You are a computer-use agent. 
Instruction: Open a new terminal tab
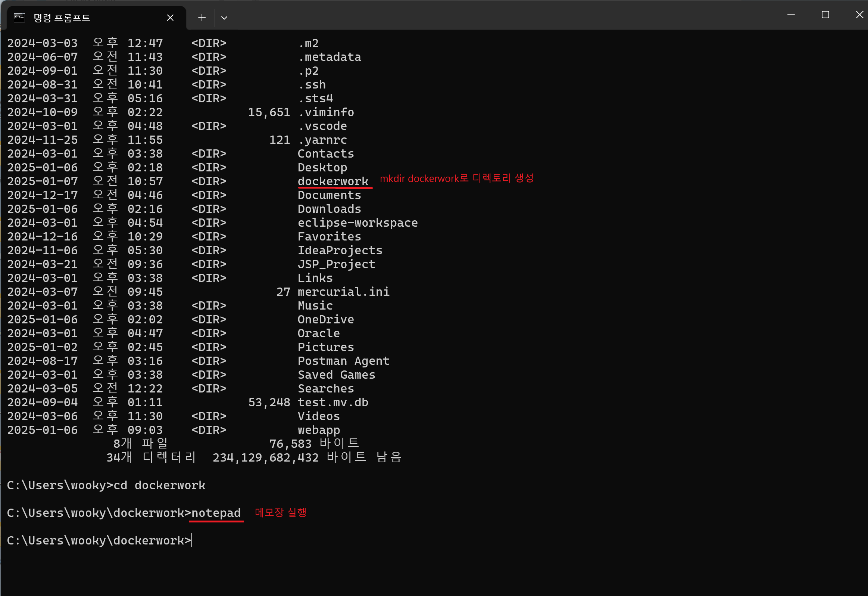pyautogui.click(x=202, y=18)
